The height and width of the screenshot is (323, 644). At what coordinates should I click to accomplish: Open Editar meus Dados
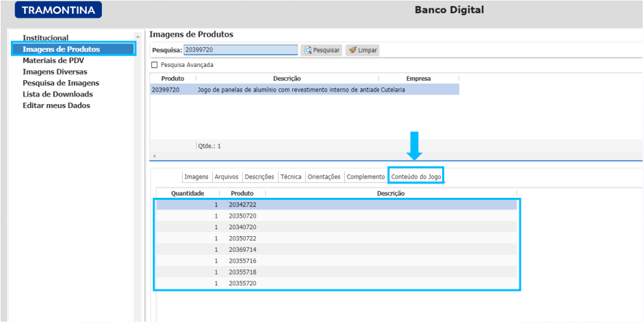(56, 105)
